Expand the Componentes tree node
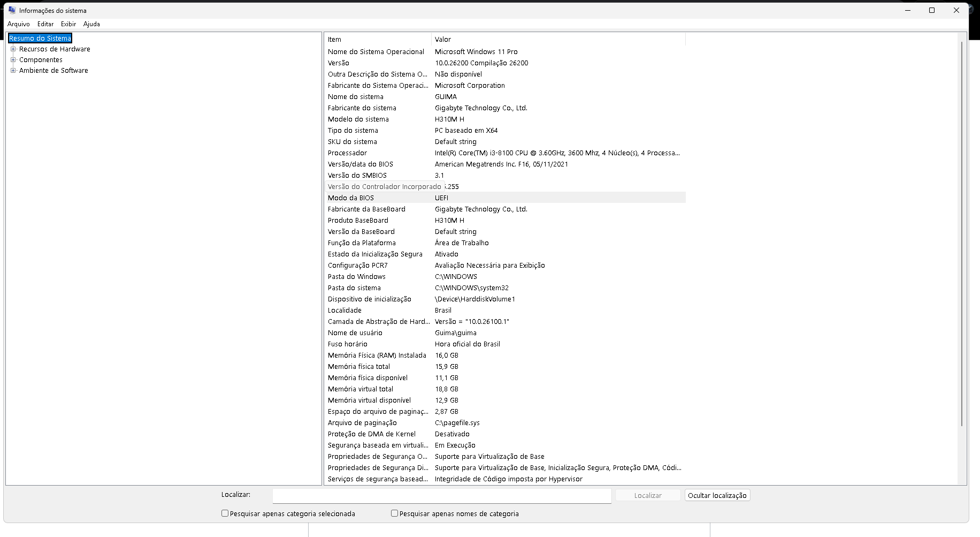The height and width of the screenshot is (537, 980). [x=13, y=60]
